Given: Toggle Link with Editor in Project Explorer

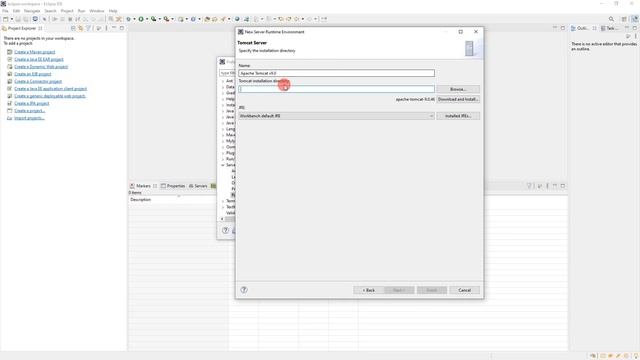Looking at the screenshot, I should (x=81, y=28).
